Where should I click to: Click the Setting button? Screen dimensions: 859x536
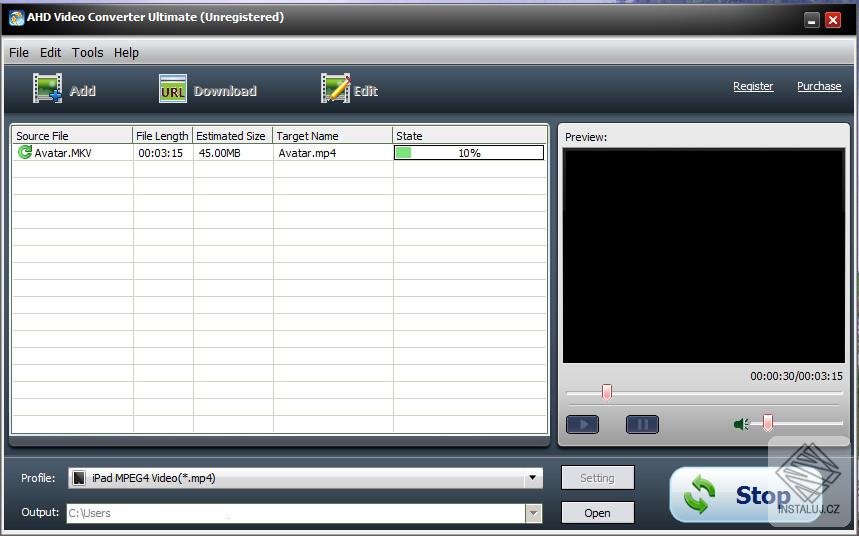pyautogui.click(x=598, y=478)
